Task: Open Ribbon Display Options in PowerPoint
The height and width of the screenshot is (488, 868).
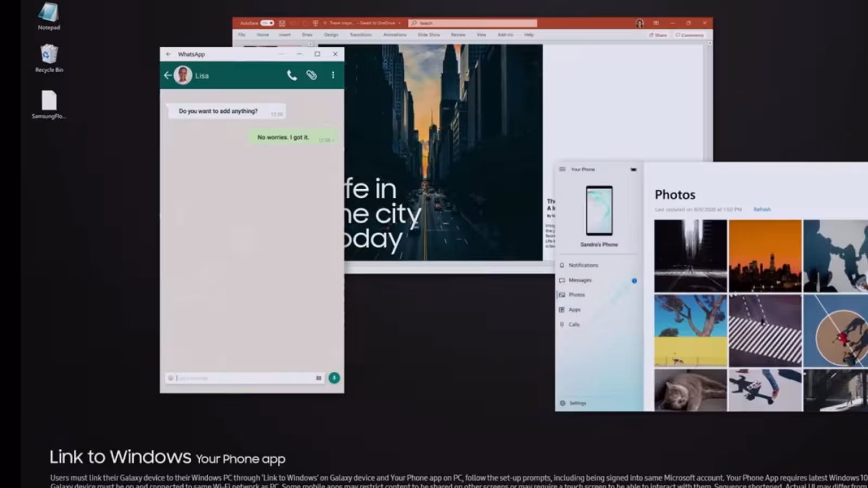Action: click(x=656, y=23)
